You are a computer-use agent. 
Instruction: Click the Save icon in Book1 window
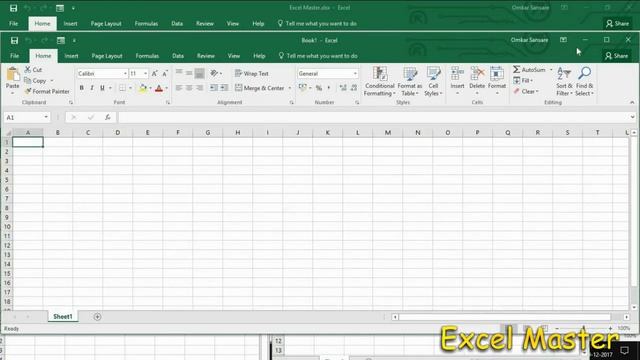[14, 40]
